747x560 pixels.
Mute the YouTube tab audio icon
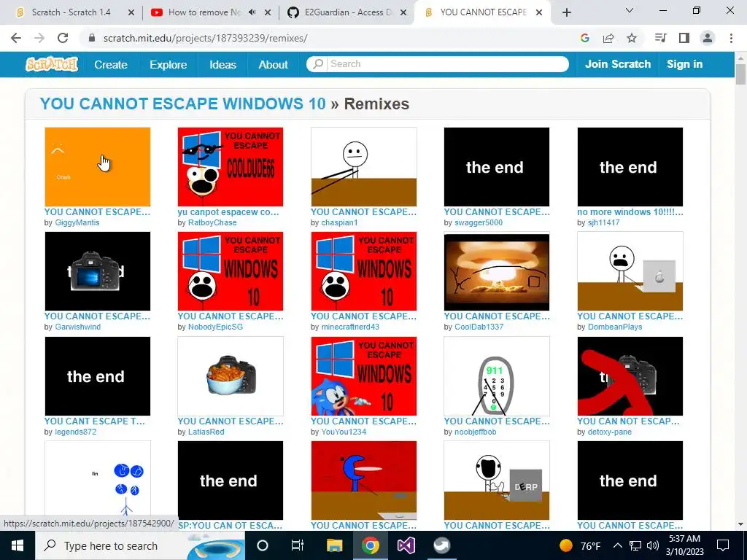(252, 12)
